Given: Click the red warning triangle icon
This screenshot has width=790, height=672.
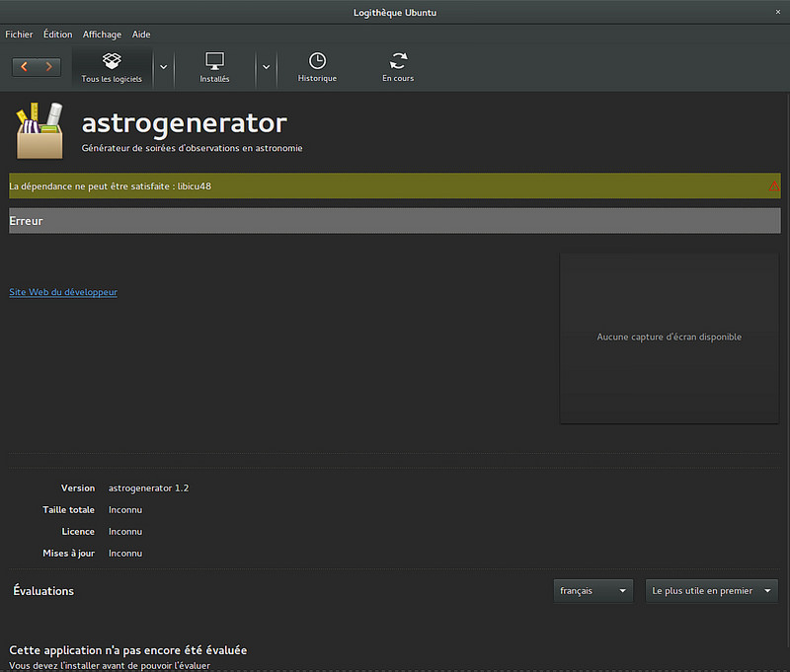Looking at the screenshot, I should pyautogui.click(x=773, y=187).
